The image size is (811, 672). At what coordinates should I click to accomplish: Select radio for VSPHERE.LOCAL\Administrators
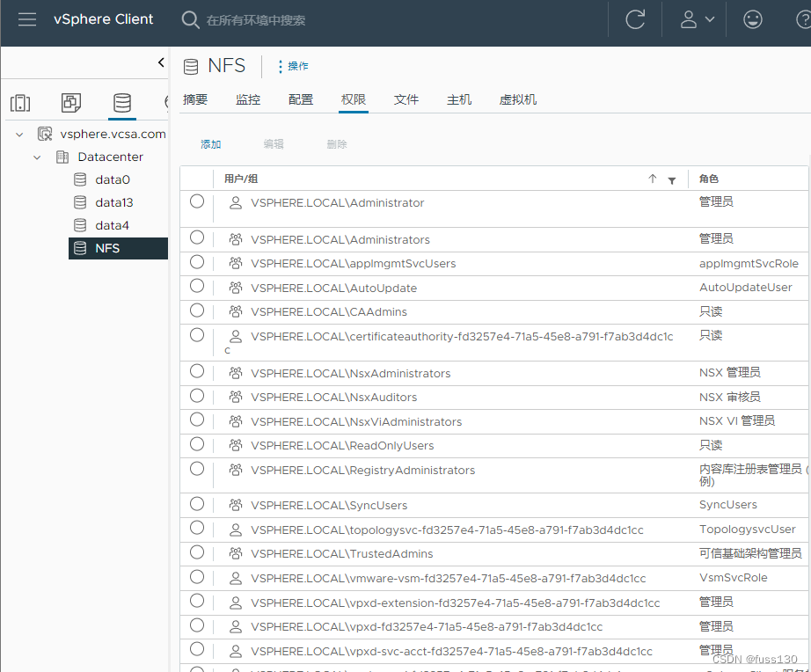coord(196,238)
